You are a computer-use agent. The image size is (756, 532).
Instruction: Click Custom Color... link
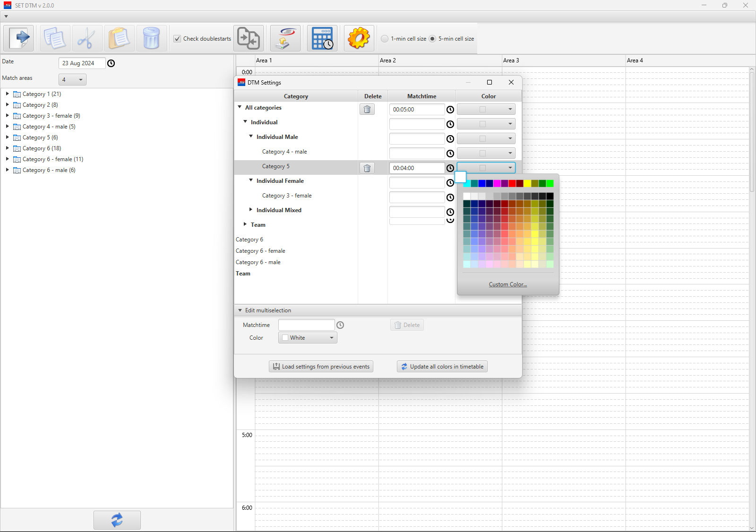[x=508, y=284]
